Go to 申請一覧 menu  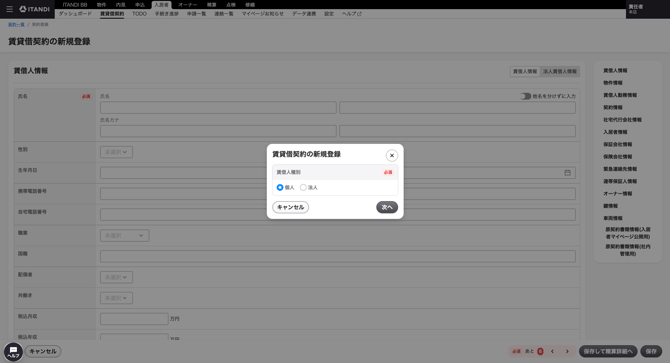196,14
